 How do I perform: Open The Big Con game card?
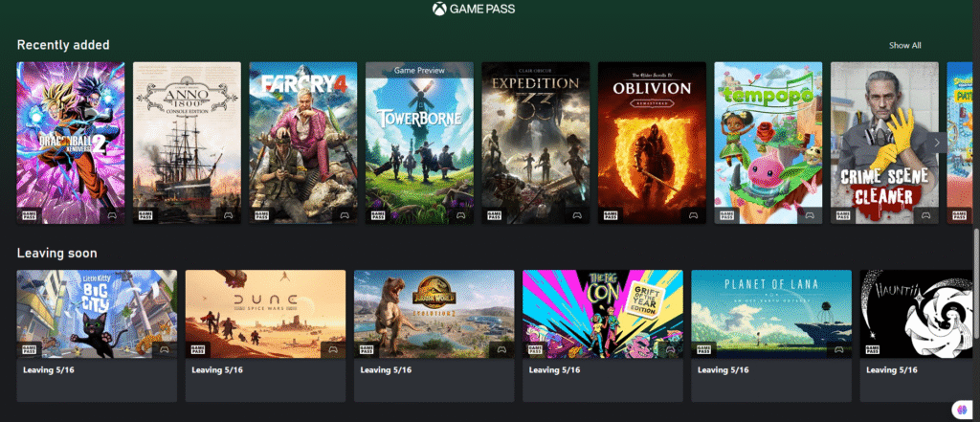(x=603, y=336)
